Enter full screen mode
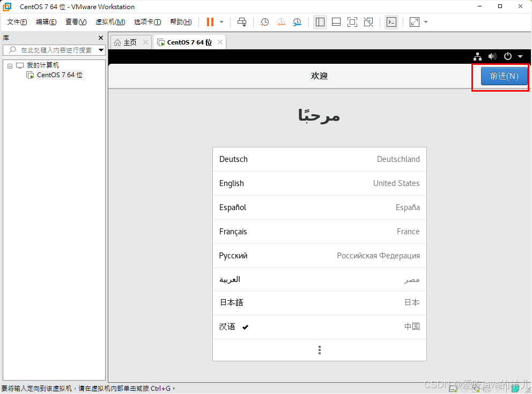532x394 pixels. [x=352, y=22]
